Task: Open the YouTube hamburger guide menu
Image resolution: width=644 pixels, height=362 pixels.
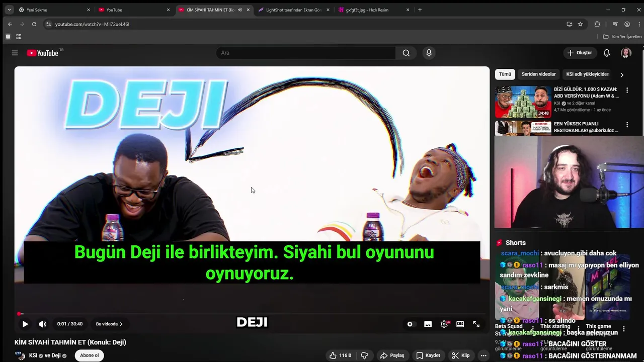Action: 15,53
